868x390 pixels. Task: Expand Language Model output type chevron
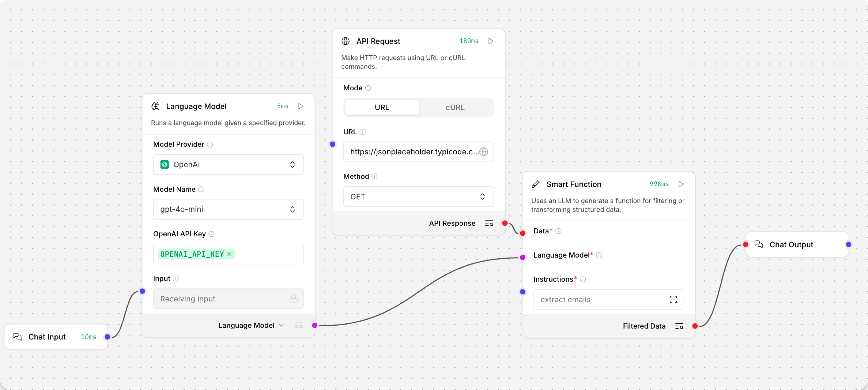click(281, 325)
